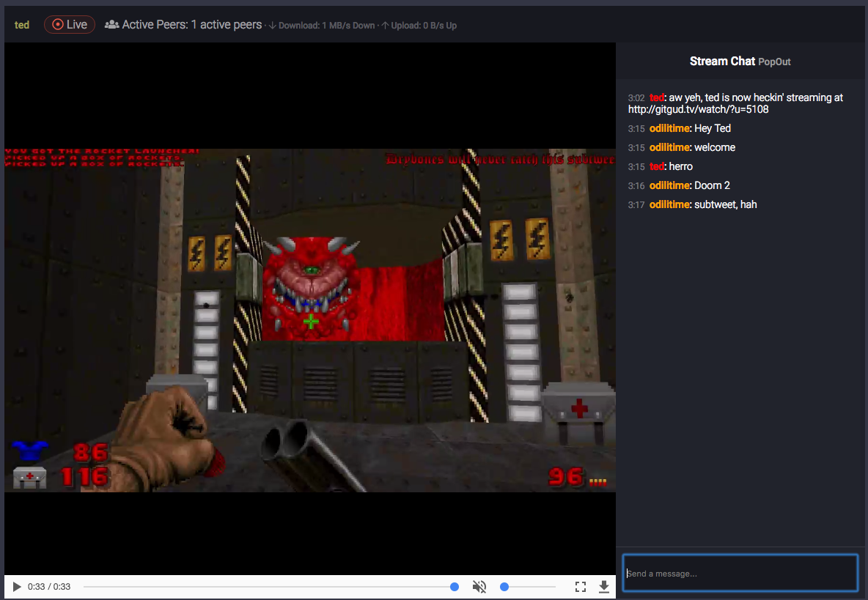Unmute the video with the speaker icon

coord(479,587)
